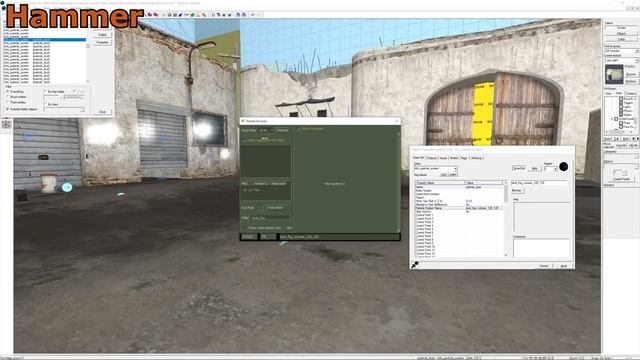
Task: Click Cancel in Object Properties
Action: click(x=544, y=266)
